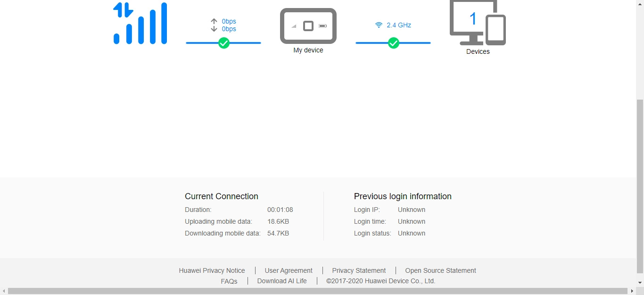Click the 0bps upload speed value
Viewport: 644px width, 295px height.
[x=229, y=21]
